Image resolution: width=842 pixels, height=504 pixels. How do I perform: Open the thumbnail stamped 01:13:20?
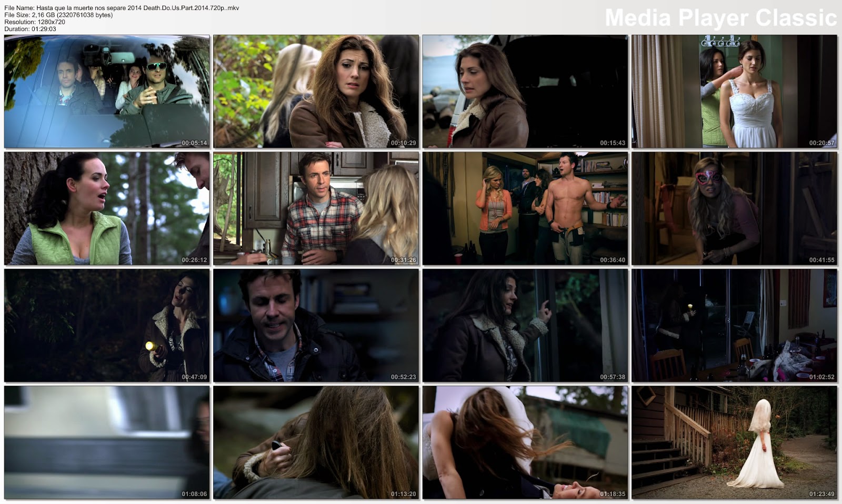(x=316, y=442)
